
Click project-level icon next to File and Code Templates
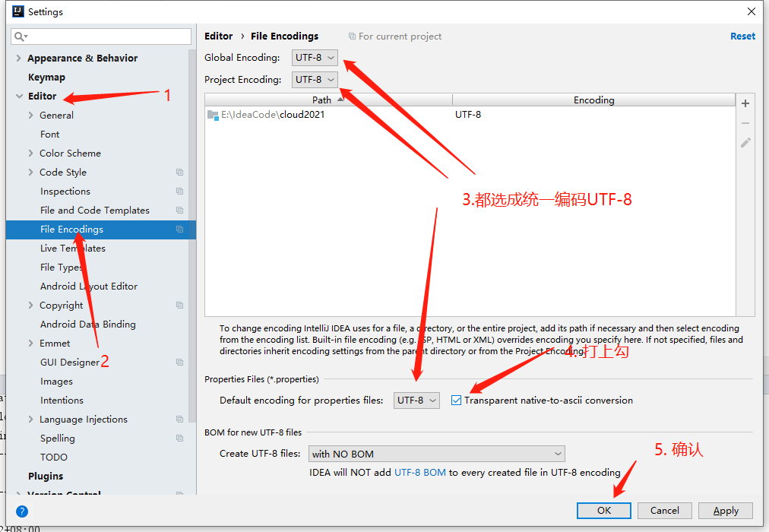tap(180, 211)
